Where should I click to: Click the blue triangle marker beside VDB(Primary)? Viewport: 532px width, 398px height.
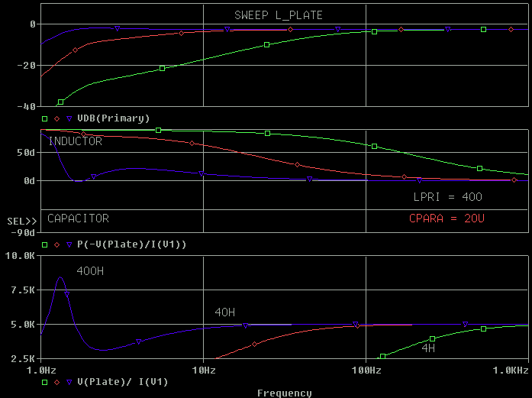click(x=69, y=118)
